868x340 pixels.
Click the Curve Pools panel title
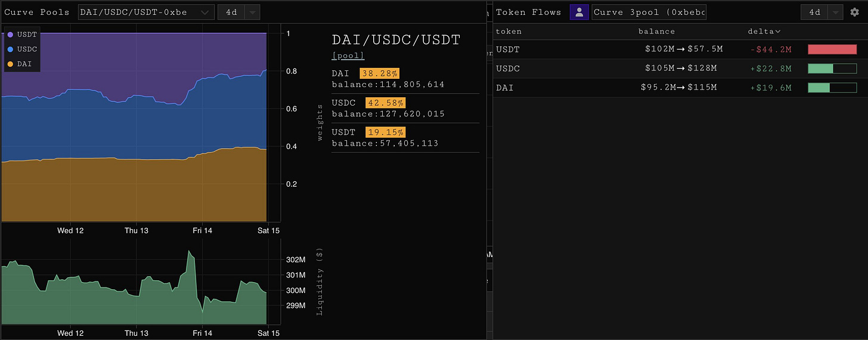click(x=37, y=12)
